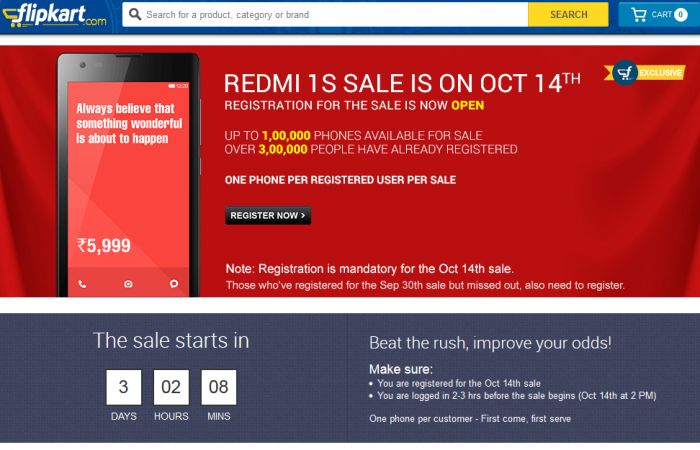Click the 'The sale starts in' heading
This screenshot has height=450, width=700.
pos(171,340)
